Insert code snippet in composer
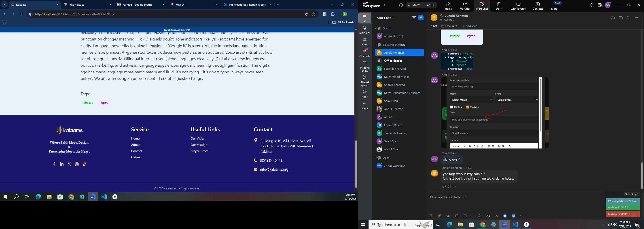This screenshot has height=229, width=644. (x=496, y=216)
